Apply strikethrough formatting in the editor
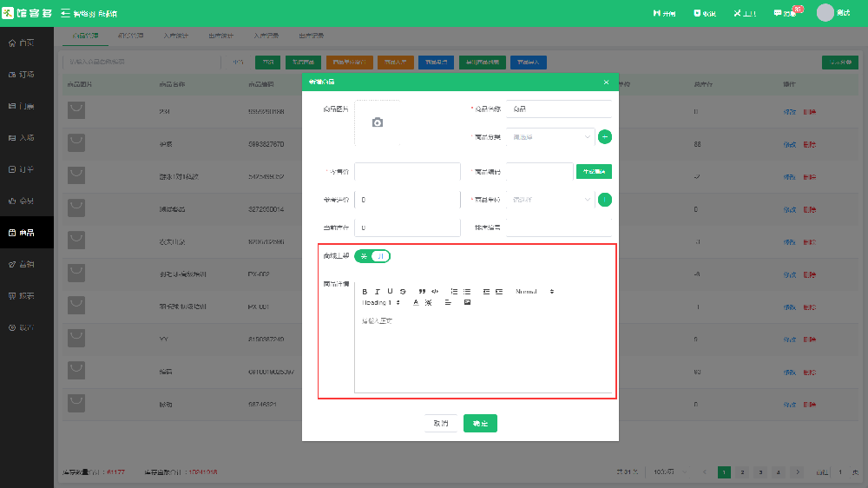Viewport: 868px width, 488px height. tap(403, 291)
